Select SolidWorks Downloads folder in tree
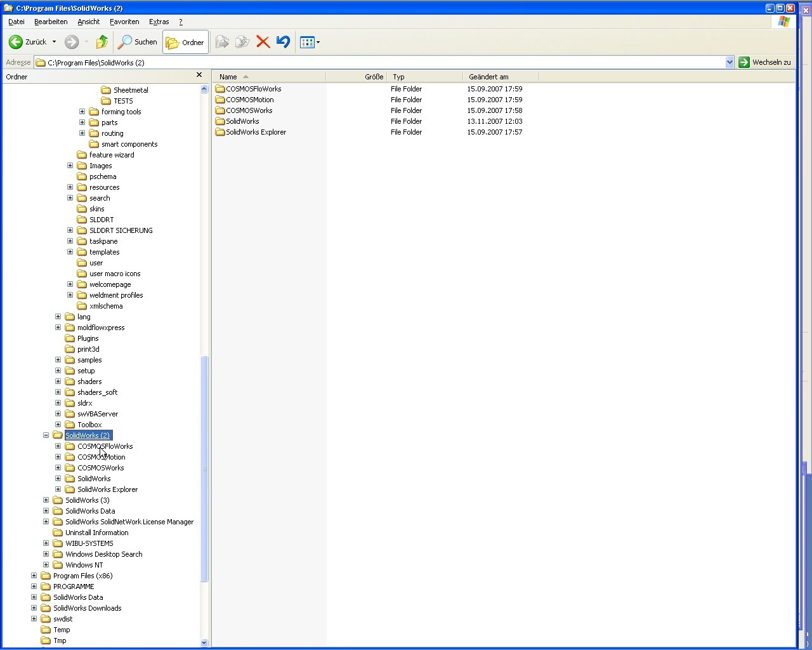The image size is (812, 650). pyautogui.click(x=87, y=608)
